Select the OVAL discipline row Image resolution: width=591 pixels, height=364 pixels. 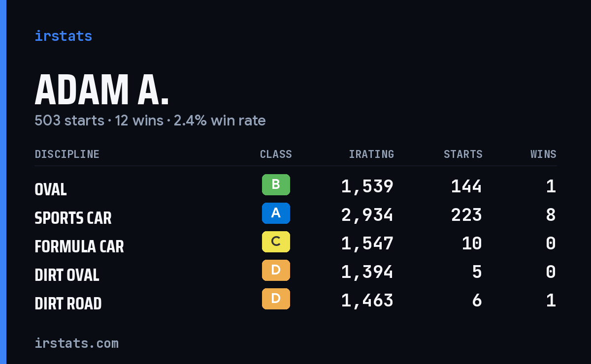click(x=295, y=186)
